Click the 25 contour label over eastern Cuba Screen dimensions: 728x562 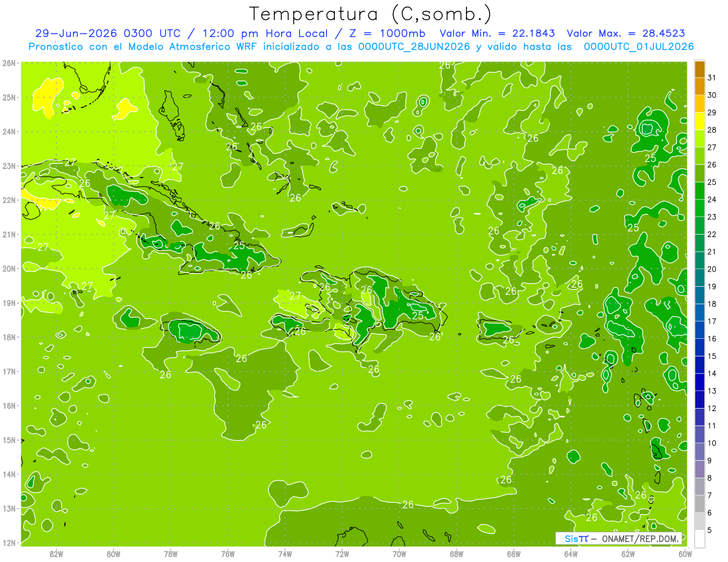coord(240,246)
